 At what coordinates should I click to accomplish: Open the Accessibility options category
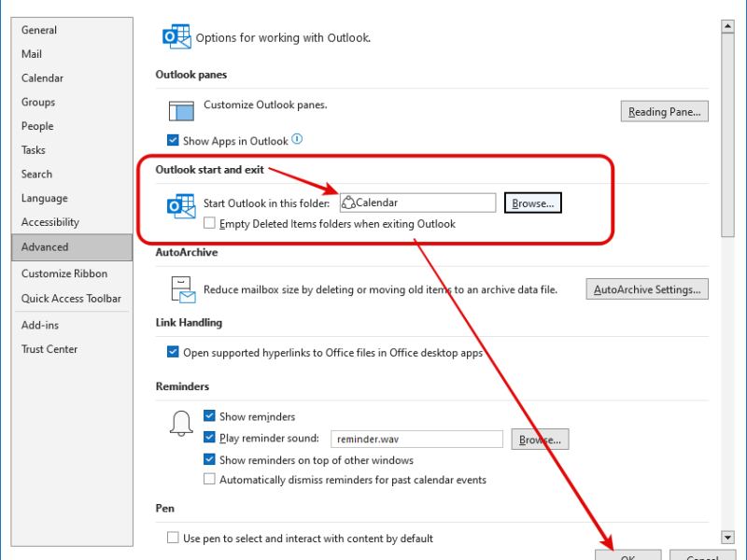click(72, 222)
